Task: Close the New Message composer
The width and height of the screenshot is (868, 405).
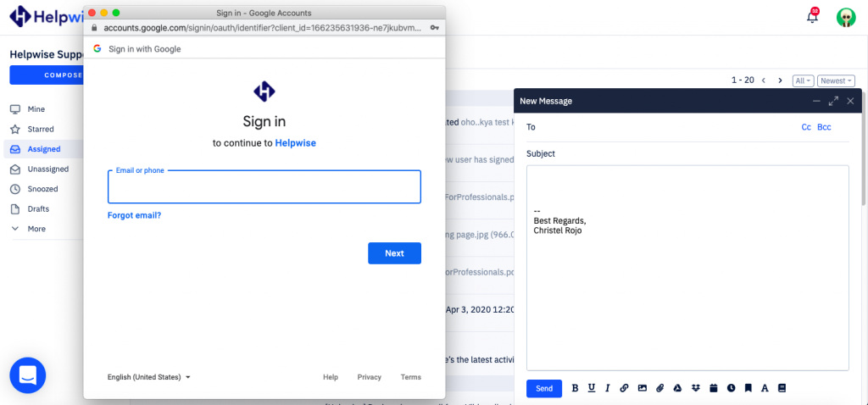Action: (x=851, y=102)
